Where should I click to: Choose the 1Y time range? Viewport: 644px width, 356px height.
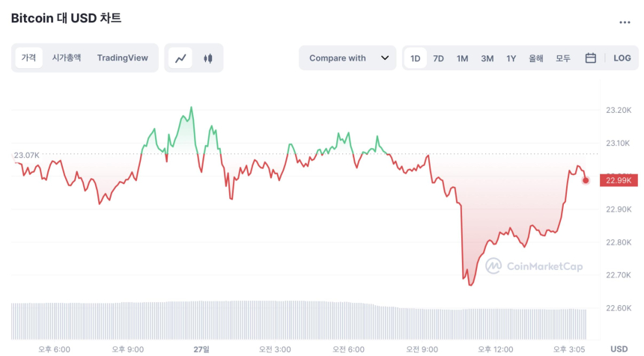pos(511,58)
